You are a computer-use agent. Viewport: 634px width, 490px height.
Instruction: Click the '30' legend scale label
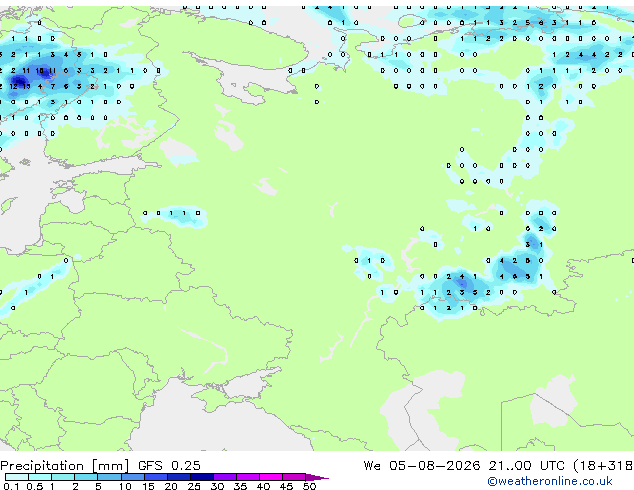pos(217,486)
